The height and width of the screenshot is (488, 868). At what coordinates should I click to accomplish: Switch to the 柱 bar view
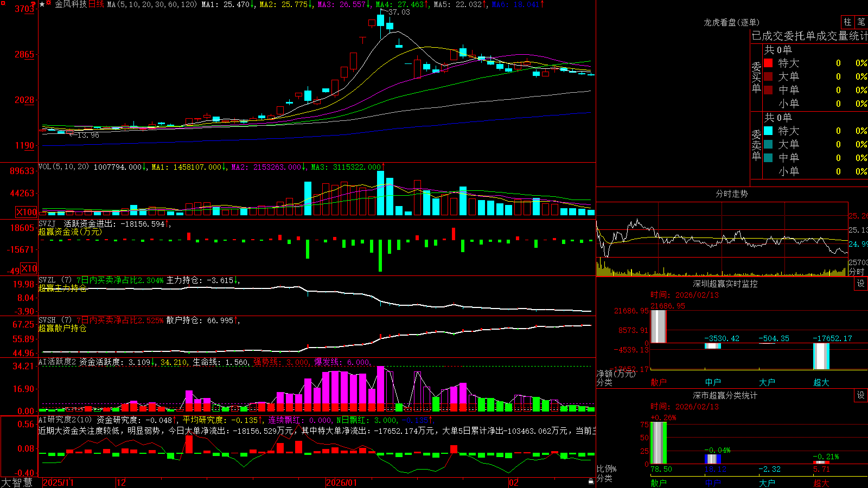[x=847, y=22]
